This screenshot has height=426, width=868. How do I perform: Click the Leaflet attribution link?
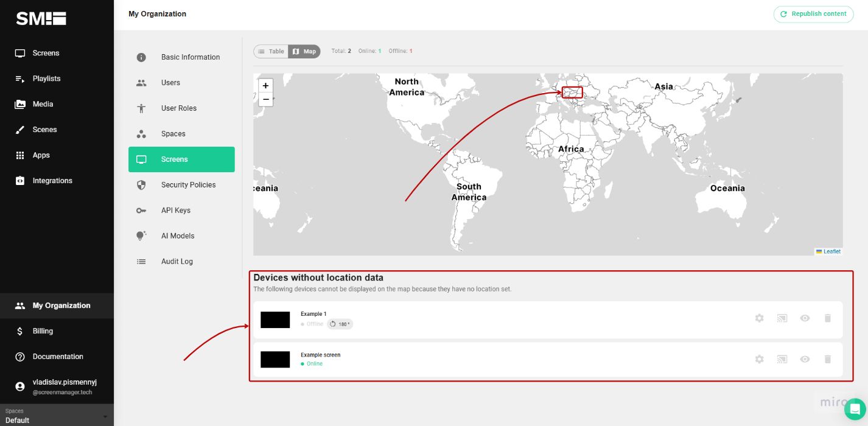tap(828, 251)
